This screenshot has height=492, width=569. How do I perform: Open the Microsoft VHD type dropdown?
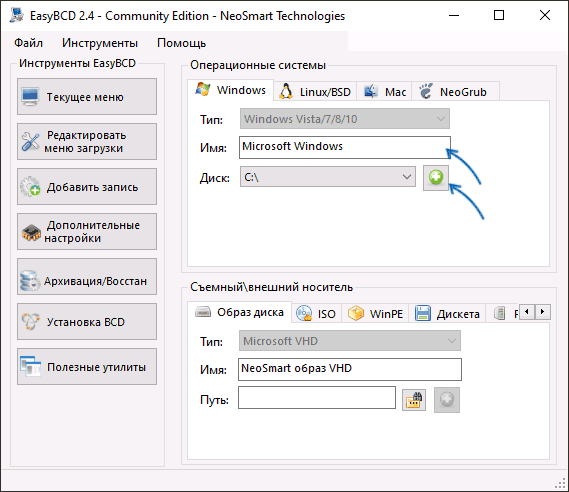click(350, 341)
